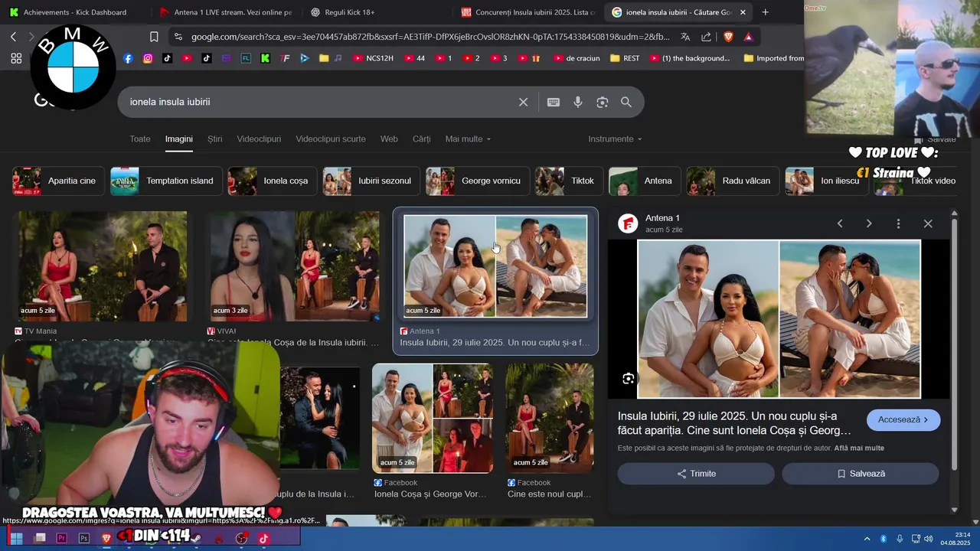Share this page icon in the address bar
This screenshot has width=980, height=551.
pyautogui.click(x=706, y=37)
